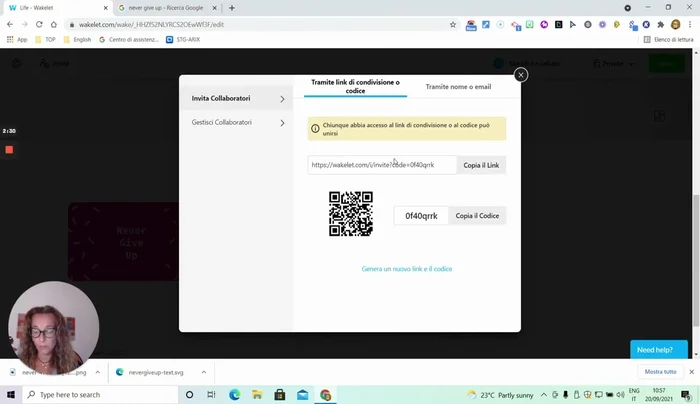Go forward in browser history

click(25, 25)
